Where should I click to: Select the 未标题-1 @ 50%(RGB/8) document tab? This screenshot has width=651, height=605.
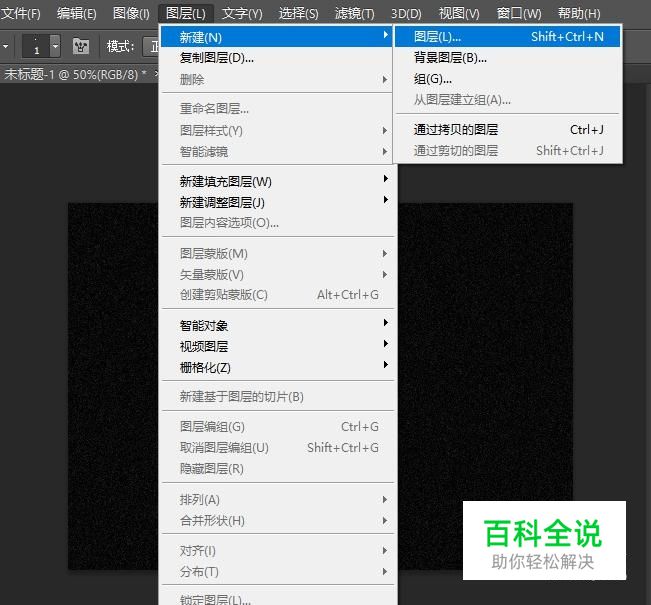75,74
